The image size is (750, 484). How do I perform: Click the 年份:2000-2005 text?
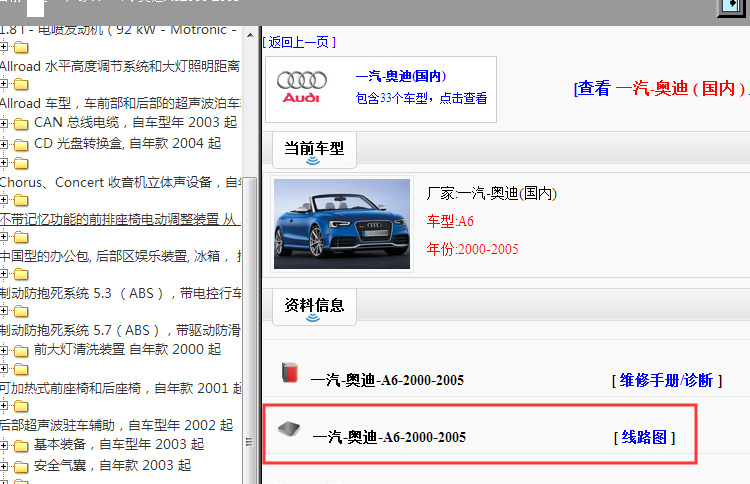[473, 249]
